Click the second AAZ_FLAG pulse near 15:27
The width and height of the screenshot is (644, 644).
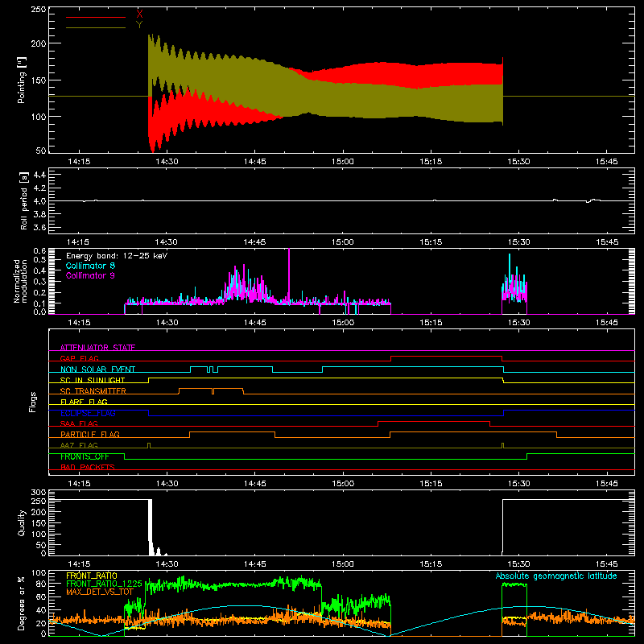502,446
